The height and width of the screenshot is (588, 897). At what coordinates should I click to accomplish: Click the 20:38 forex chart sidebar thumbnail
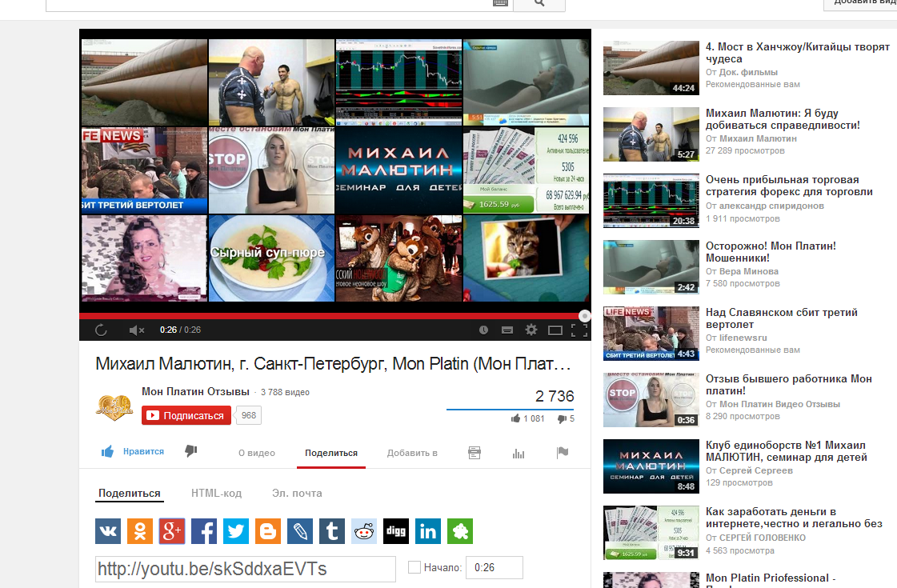(651, 201)
